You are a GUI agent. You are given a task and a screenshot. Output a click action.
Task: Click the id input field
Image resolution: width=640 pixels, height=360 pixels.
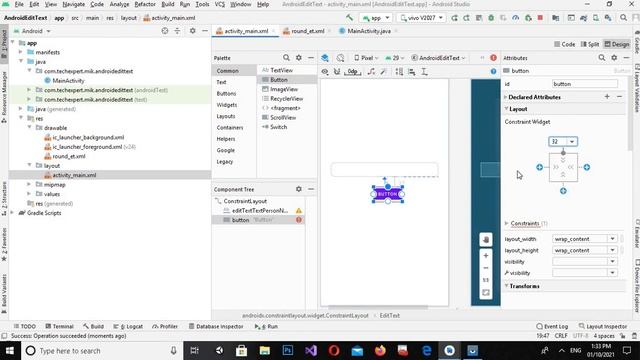(584, 84)
